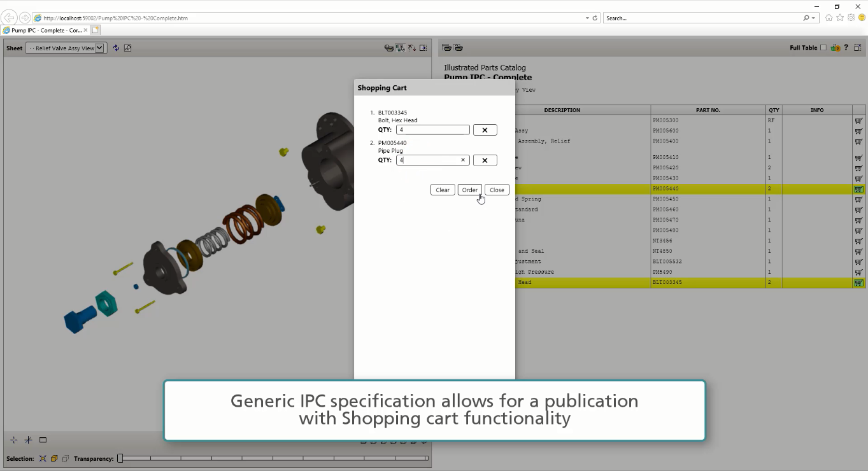Select part number PM005450 cell

(x=708, y=199)
